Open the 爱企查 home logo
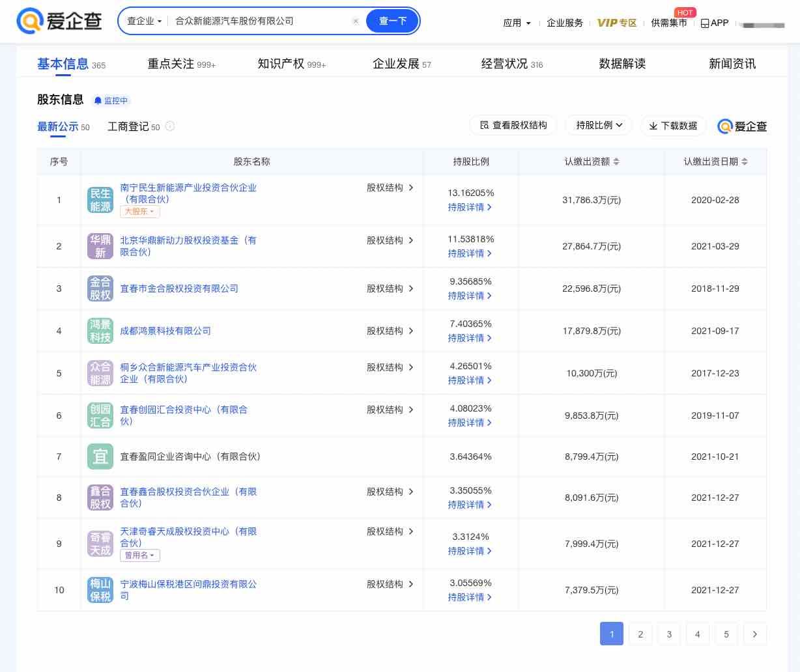 59,21
